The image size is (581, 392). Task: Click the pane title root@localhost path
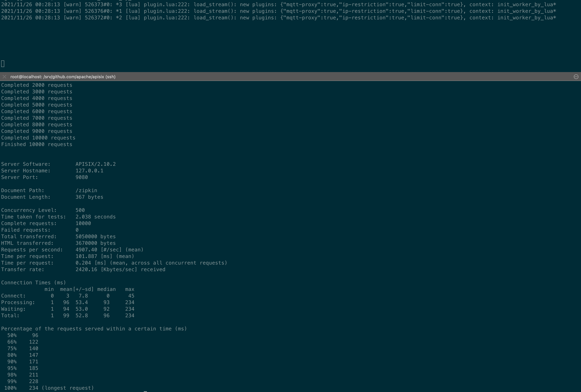coord(63,77)
